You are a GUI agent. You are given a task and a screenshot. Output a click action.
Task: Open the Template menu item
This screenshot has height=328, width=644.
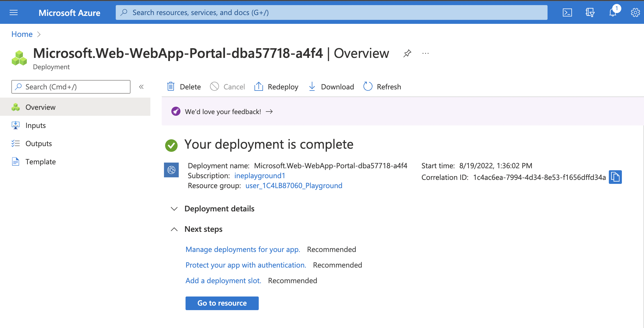tap(41, 162)
